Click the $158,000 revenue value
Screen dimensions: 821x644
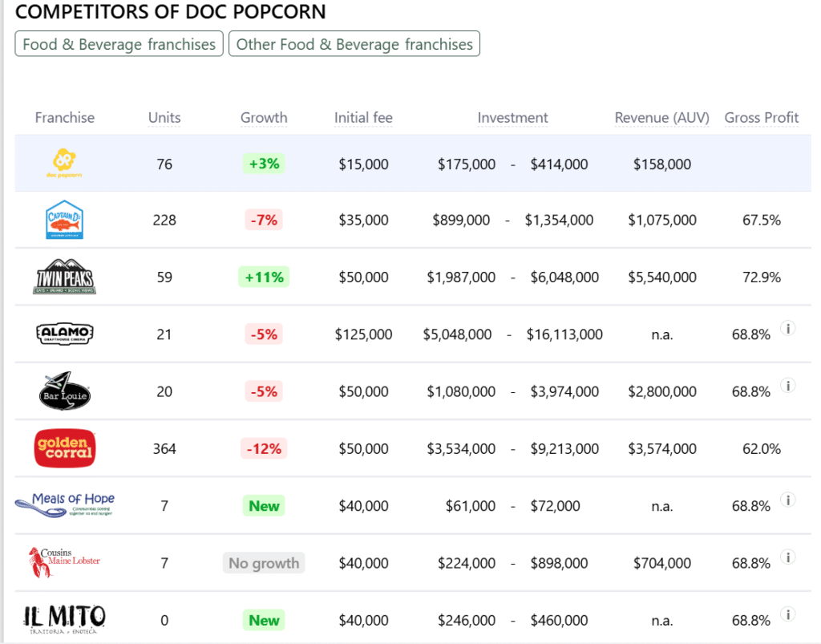(x=661, y=164)
